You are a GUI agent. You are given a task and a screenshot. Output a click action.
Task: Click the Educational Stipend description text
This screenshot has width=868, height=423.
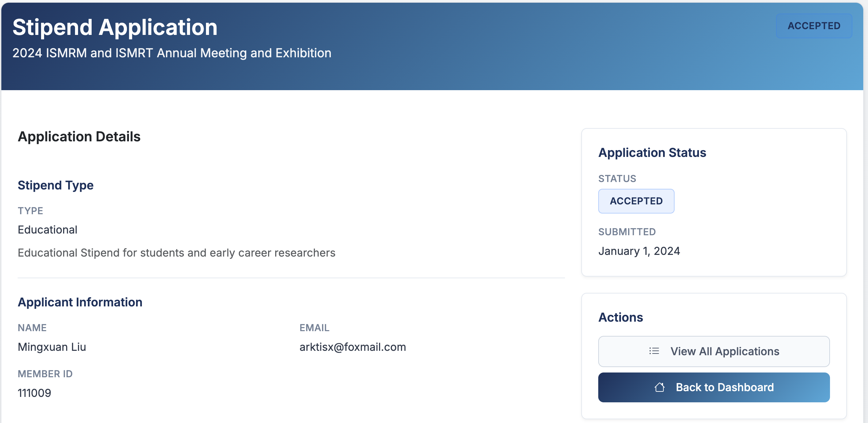pos(176,253)
